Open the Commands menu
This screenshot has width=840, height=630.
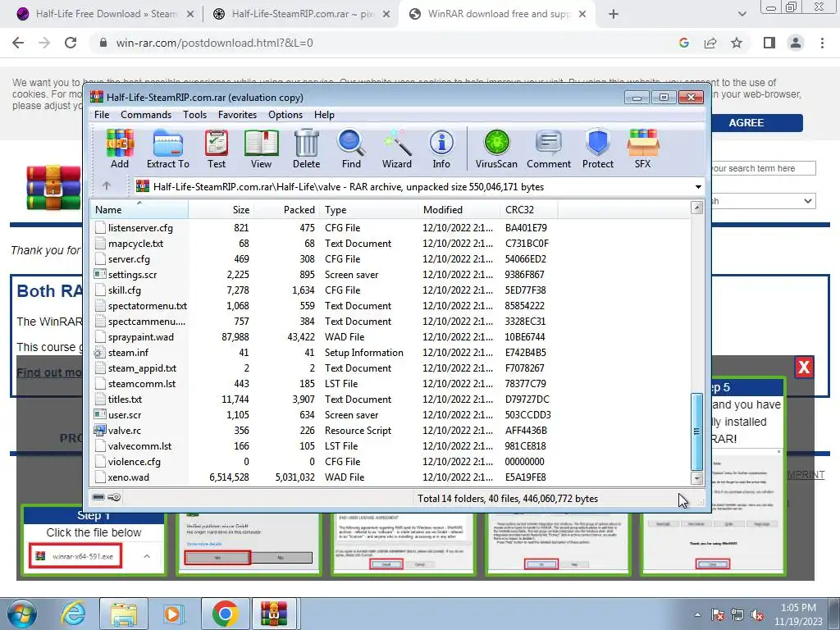(x=146, y=115)
